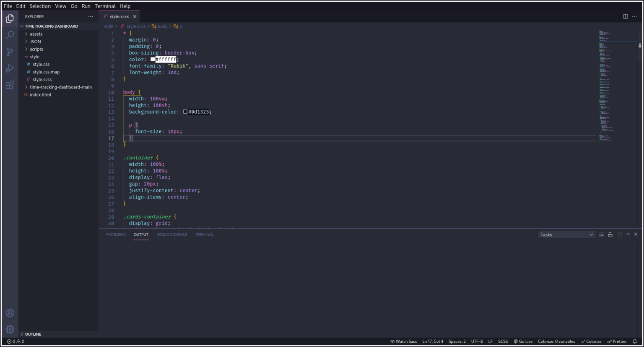644x347 pixels.
Task: Expand the assets folder
Action: (36, 34)
